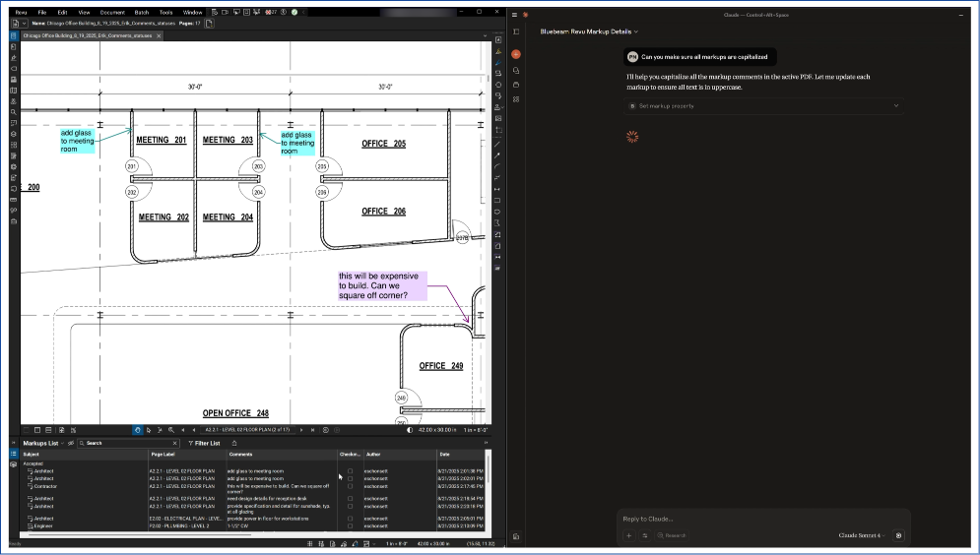980x555 pixels.
Task: Choose the Select Text tool
Action: tap(160, 429)
